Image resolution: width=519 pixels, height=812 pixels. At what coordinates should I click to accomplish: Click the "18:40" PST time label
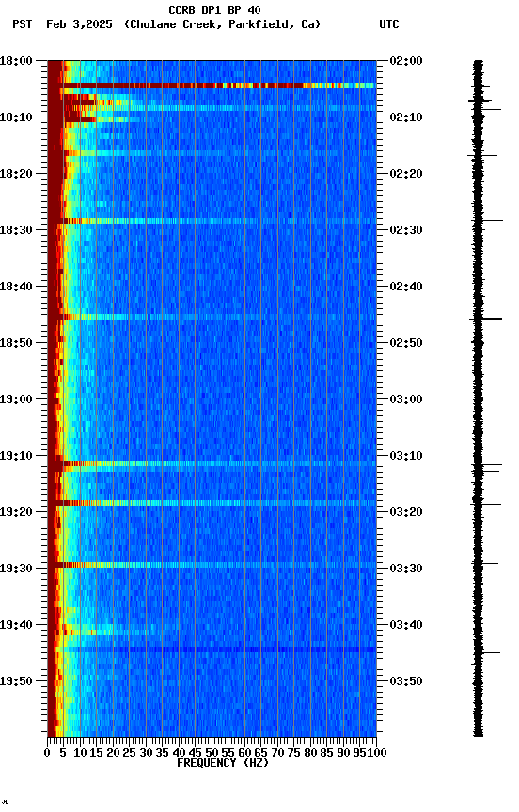tap(16, 287)
